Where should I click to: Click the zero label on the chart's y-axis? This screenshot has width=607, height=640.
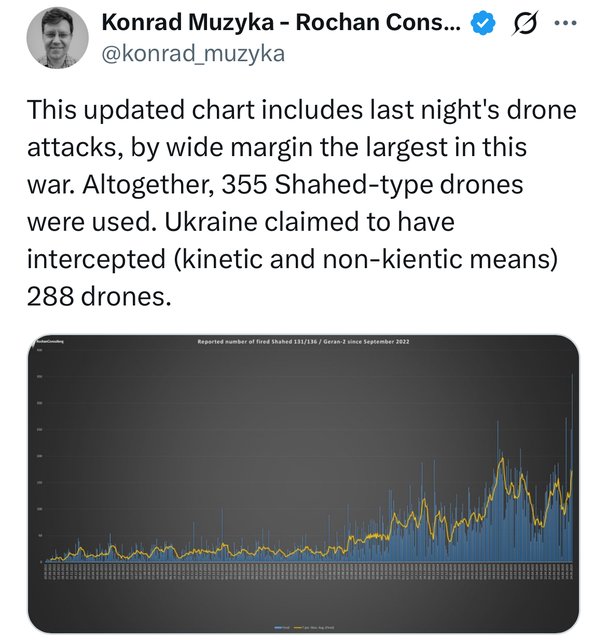[x=40, y=562]
